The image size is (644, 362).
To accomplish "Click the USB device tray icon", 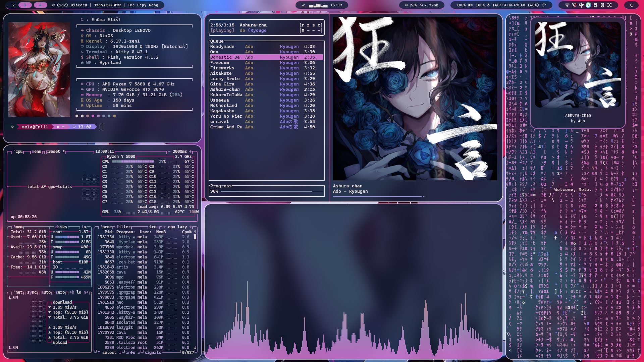I will click(581, 5).
